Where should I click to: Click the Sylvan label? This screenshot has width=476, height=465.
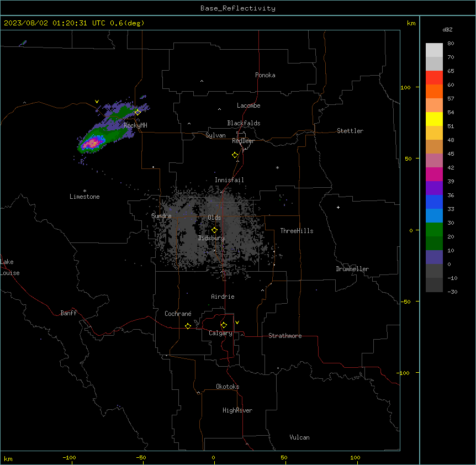pos(215,135)
